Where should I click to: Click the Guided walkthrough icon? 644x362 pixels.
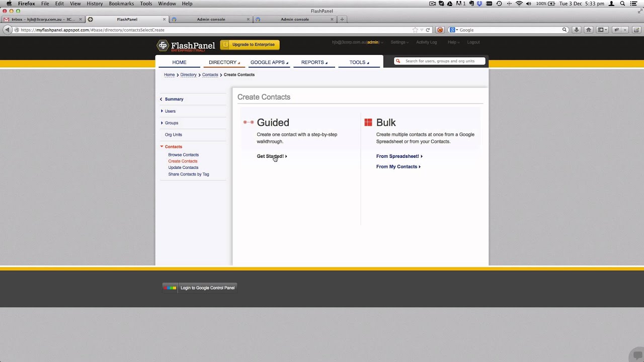pos(249,122)
